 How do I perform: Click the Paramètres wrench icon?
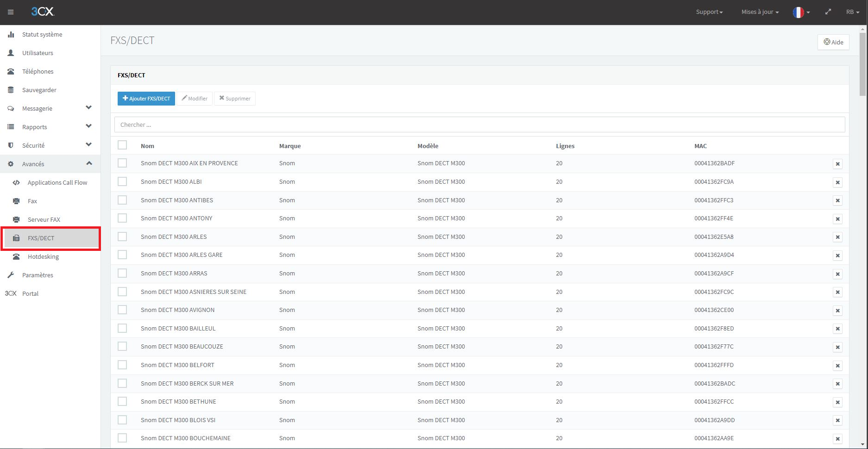tap(11, 275)
